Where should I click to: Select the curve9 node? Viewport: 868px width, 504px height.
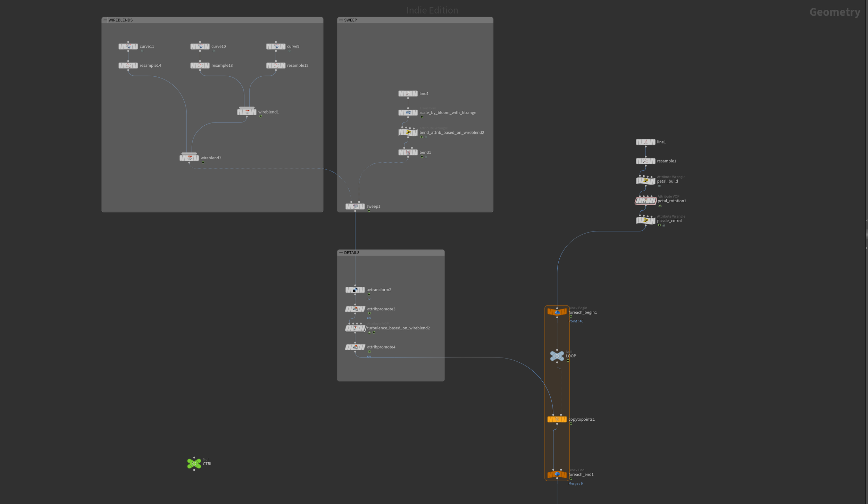(x=276, y=47)
